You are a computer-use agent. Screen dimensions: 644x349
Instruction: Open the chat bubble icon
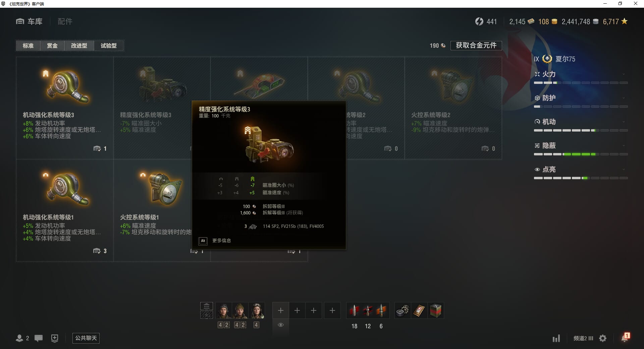39,338
